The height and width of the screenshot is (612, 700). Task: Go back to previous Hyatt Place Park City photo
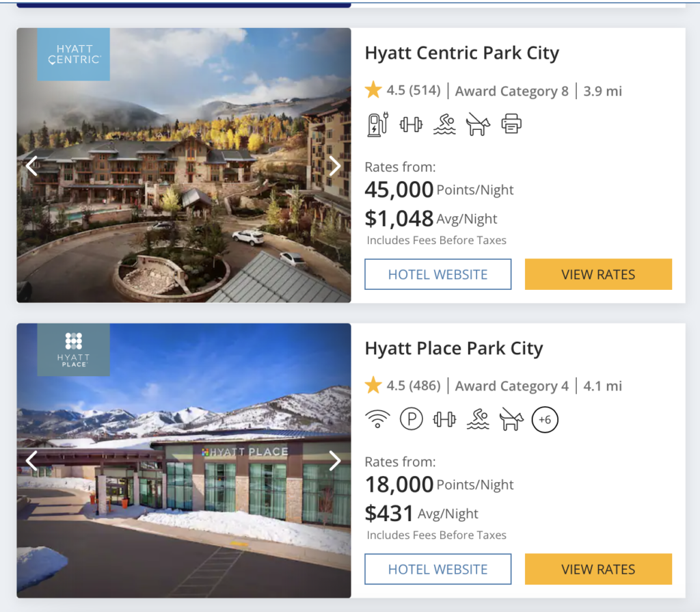31,460
